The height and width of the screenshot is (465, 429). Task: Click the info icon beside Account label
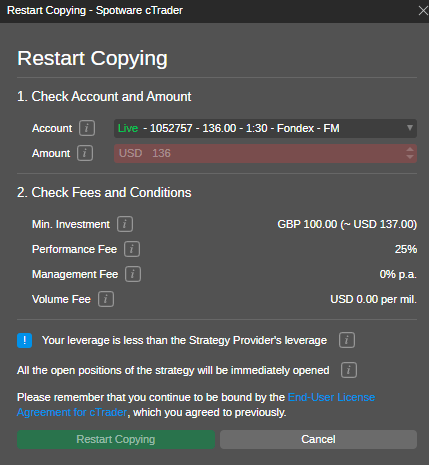pyautogui.click(x=87, y=128)
